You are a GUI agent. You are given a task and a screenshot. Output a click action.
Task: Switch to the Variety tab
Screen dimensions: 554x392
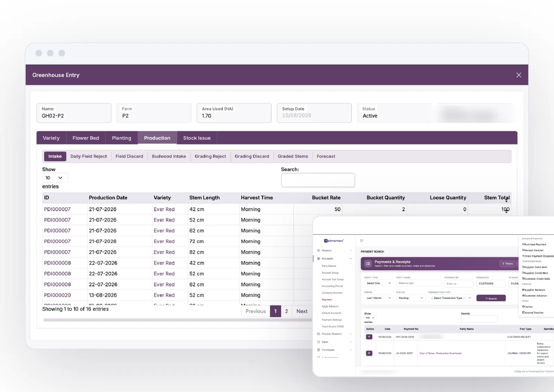[51, 138]
